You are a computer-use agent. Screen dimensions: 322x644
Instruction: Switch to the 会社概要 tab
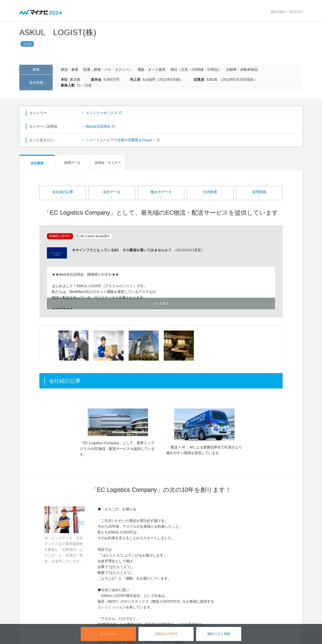click(x=37, y=163)
